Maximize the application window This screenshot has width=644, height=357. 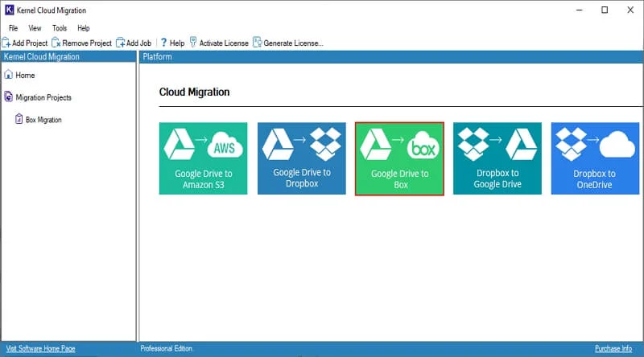point(605,10)
